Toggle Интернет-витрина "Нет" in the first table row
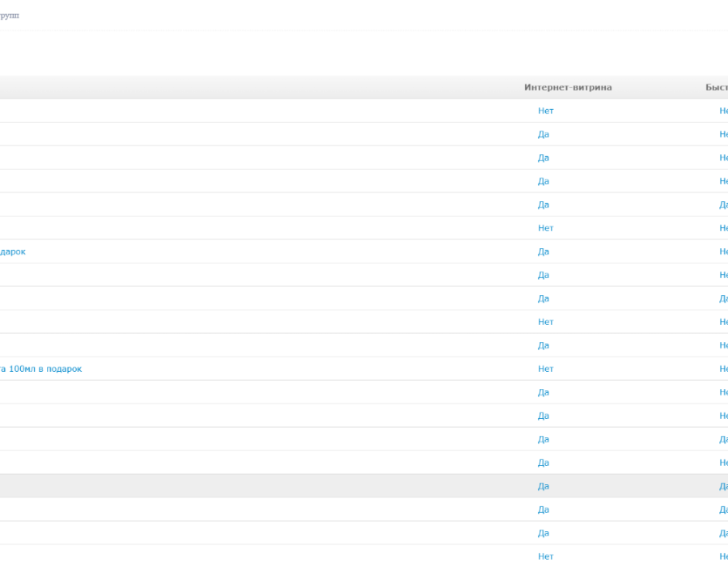This screenshot has width=728, height=566. pyautogui.click(x=545, y=111)
